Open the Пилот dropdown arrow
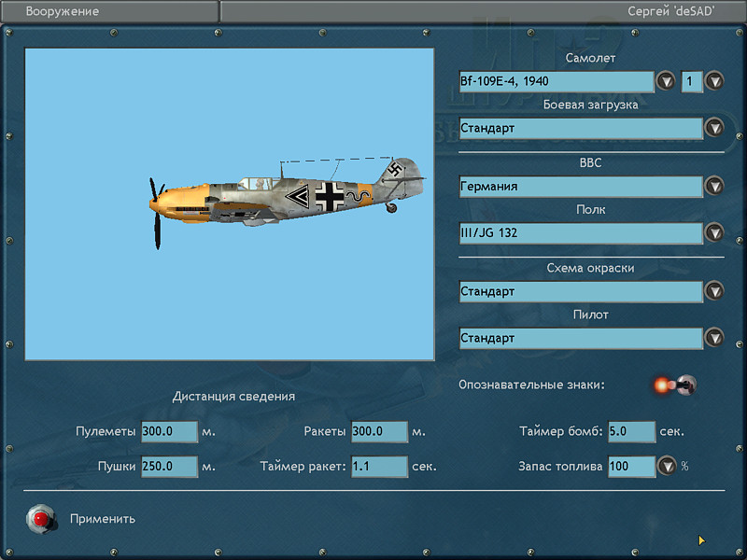The width and height of the screenshot is (747, 560). 714,338
